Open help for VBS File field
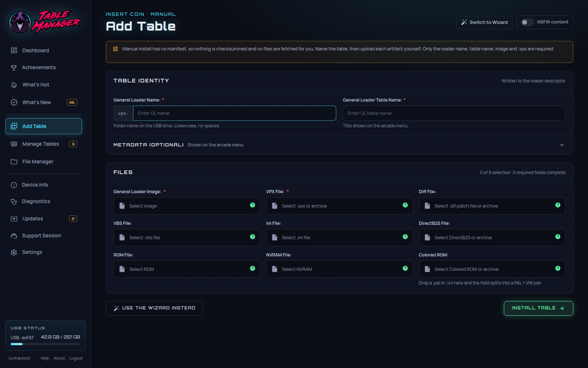The width and height of the screenshot is (588, 368). point(252,237)
